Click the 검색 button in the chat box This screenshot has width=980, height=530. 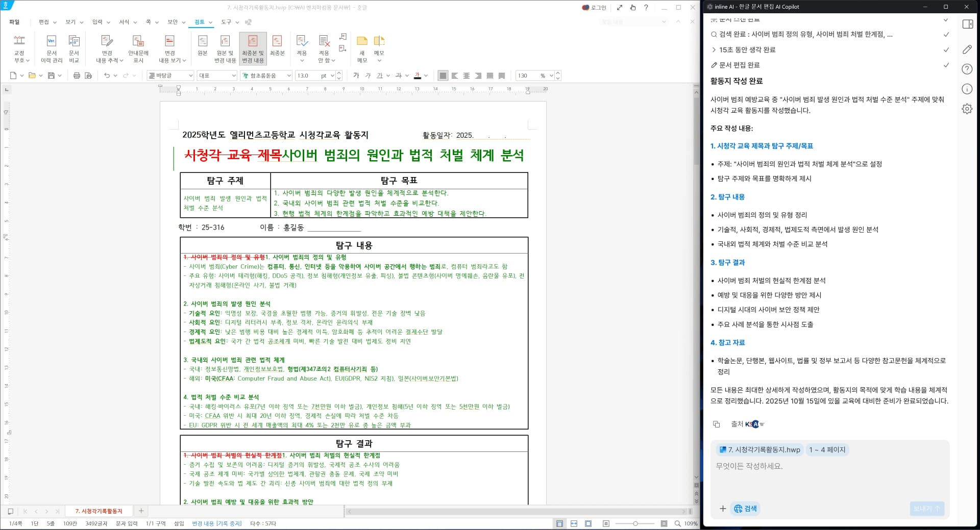[745, 509]
